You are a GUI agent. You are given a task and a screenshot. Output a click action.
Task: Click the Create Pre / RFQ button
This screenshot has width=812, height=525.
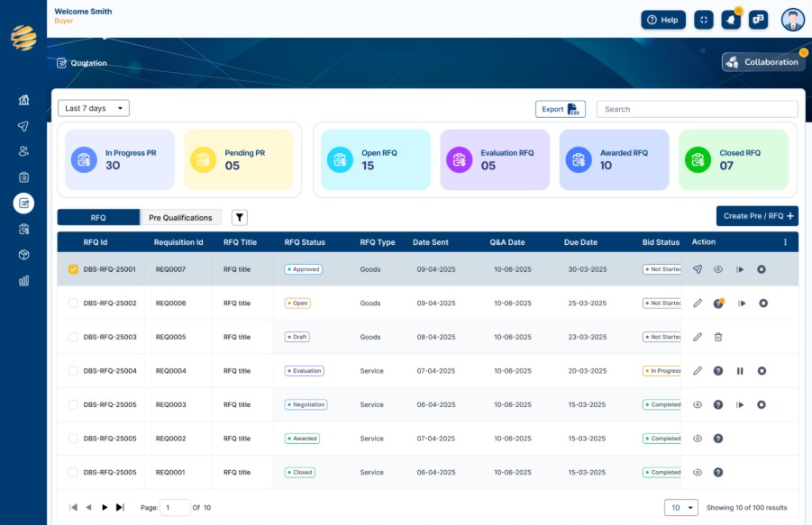click(757, 216)
